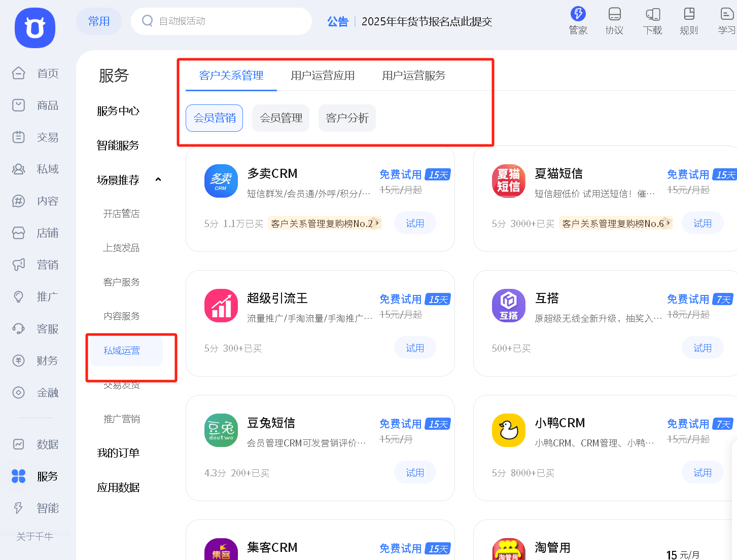The image size is (737, 560).
Task: Switch to 用户运营应用 tab
Action: point(323,76)
